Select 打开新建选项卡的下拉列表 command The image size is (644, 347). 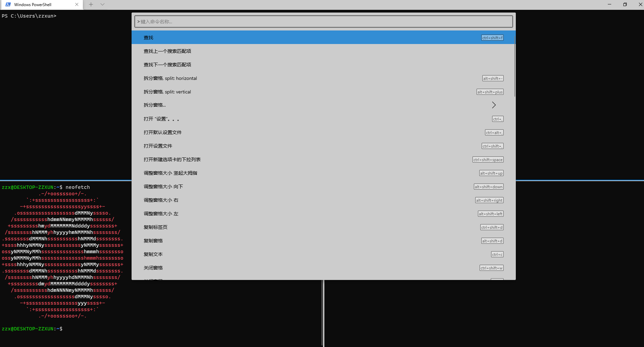[x=323, y=159]
